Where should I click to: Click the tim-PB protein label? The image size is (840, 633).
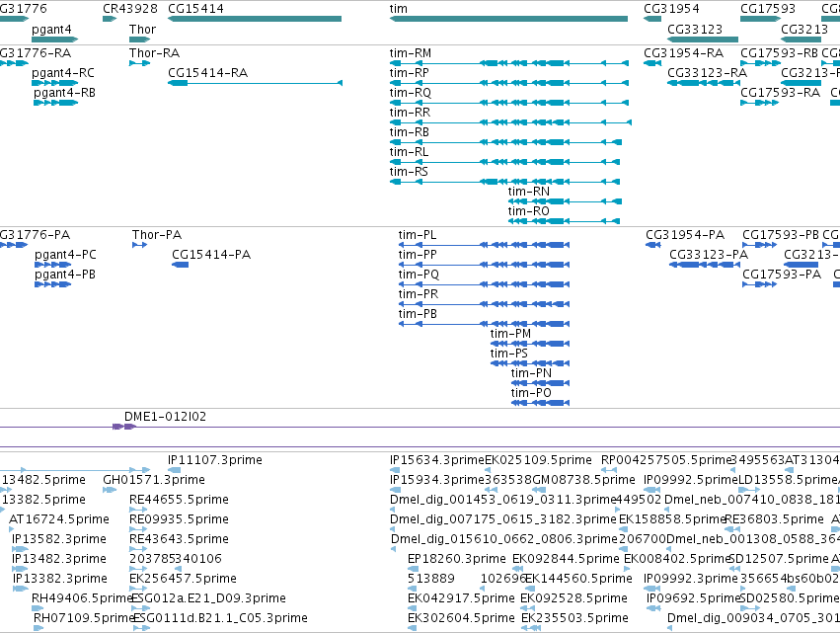click(418, 314)
